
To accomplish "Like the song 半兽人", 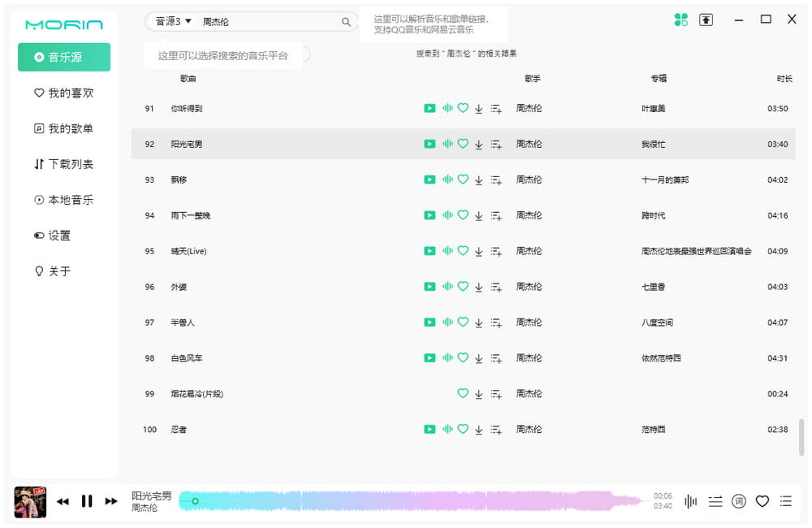I will click(463, 322).
